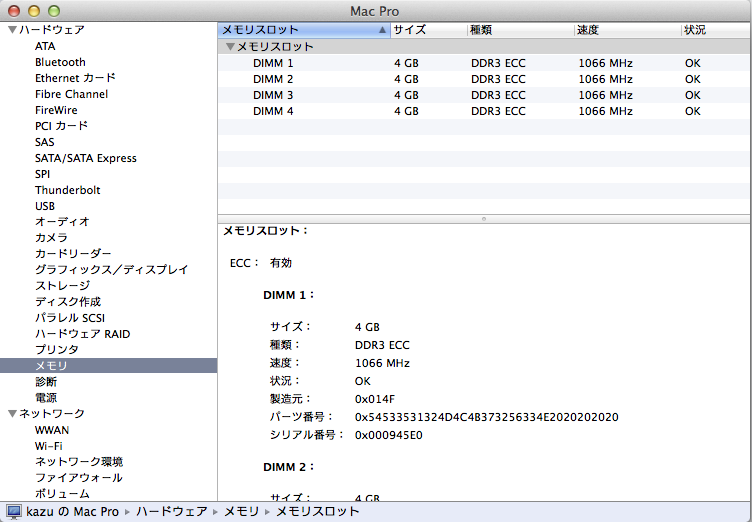Select WWAN under ネットワーク
The height and width of the screenshot is (522, 752).
(52, 430)
